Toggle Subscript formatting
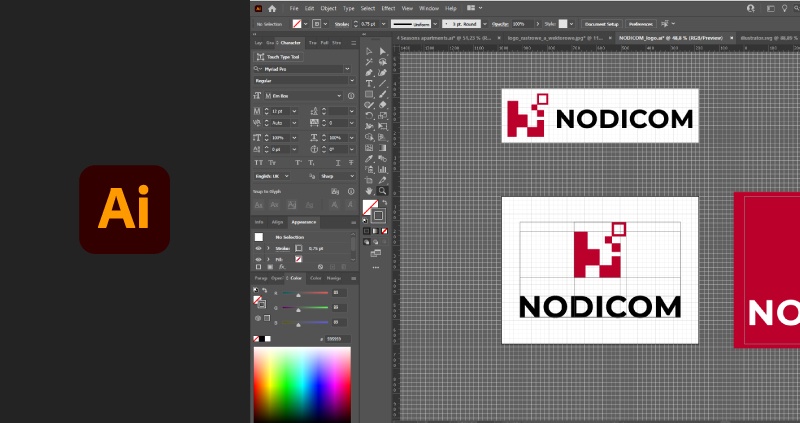Screen dimensions: 800x423 311,163
